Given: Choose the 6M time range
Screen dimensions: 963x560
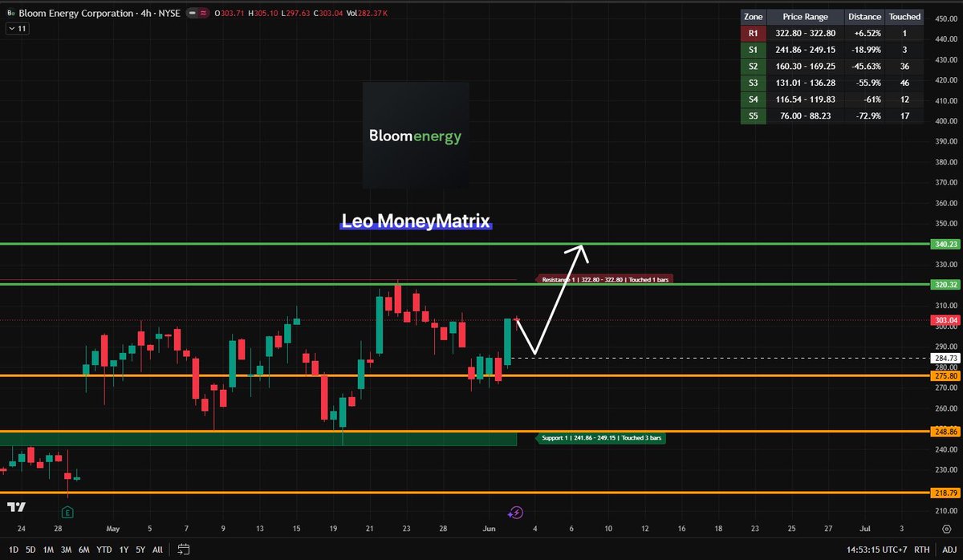Looking at the screenshot, I should 84,550.
